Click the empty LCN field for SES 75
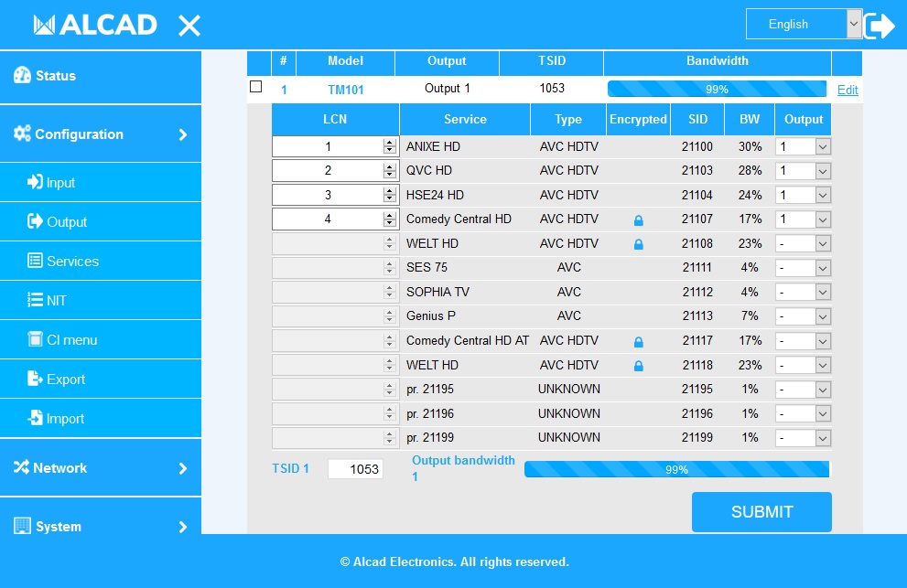The height and width of the screenshot is (588, 907). pyautogui.click(x=335, y=268)
